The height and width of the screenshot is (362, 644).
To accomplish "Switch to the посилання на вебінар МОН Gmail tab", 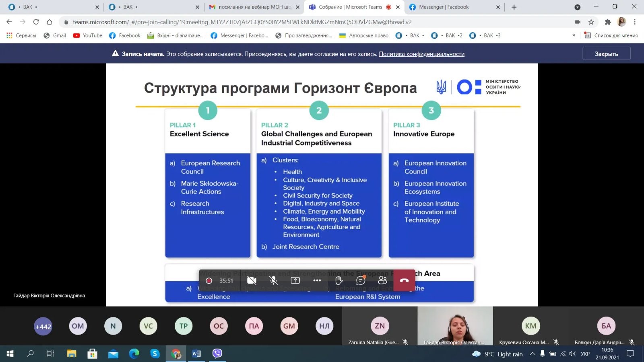I will 254,7.
